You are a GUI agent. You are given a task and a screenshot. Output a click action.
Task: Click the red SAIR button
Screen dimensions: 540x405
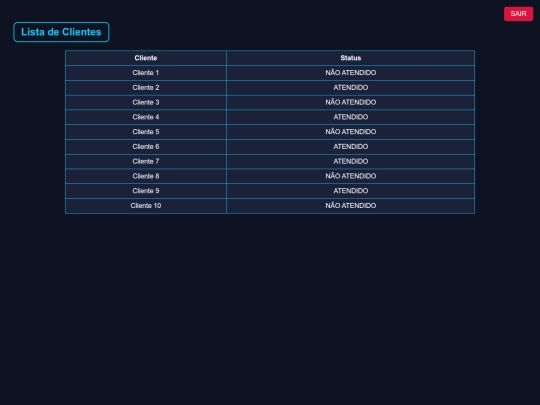tap(518, 14)
